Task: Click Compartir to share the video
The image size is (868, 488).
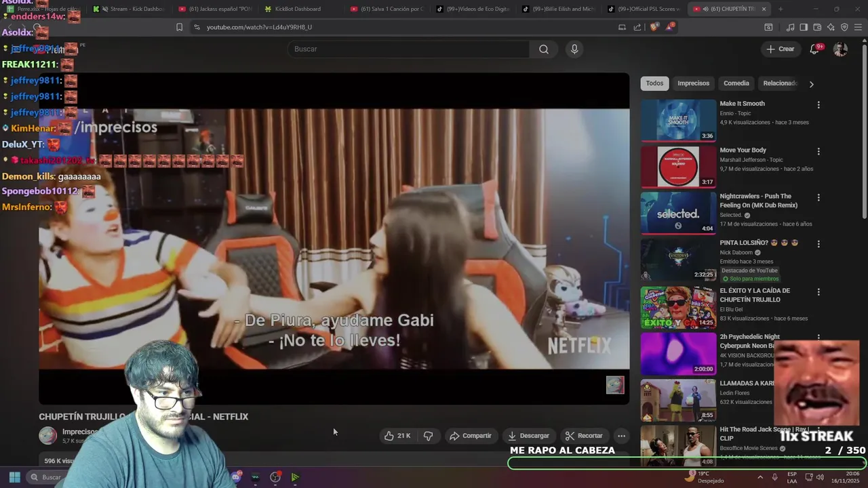Action: pyautogui.click(x=470, y=436)
